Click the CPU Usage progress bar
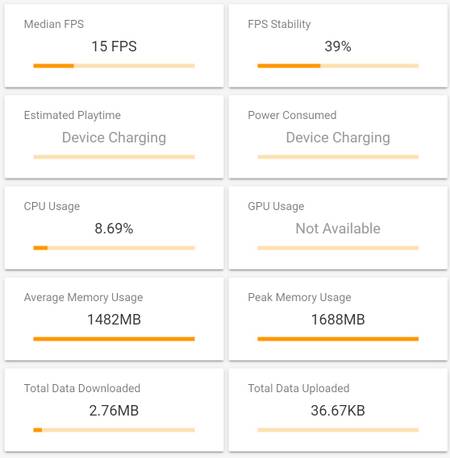The width and height of the screenshot is (450, 458). tap(114, 248)
